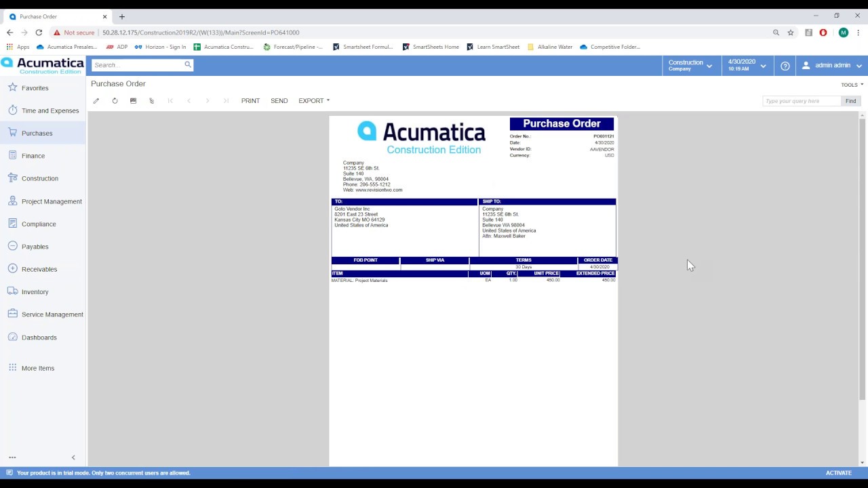Open the Horizon - Sign In bookmark
This screenshot has height=488, width=868.
coord(160,47)
